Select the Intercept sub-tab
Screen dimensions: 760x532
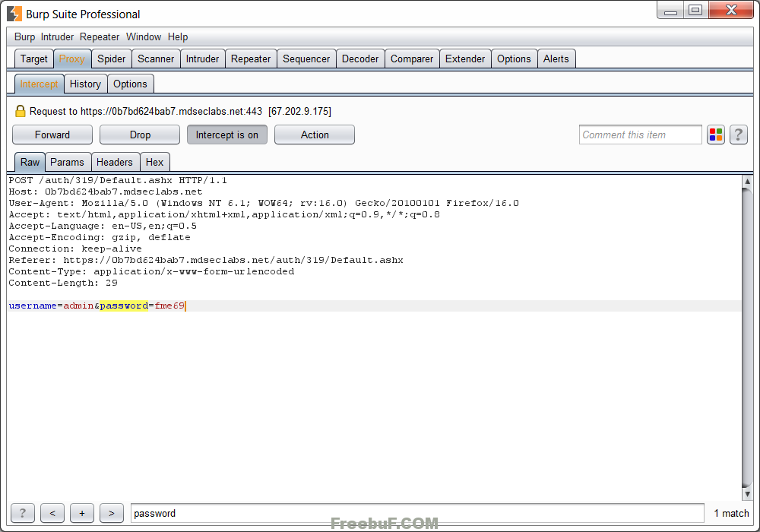point(39,84)
